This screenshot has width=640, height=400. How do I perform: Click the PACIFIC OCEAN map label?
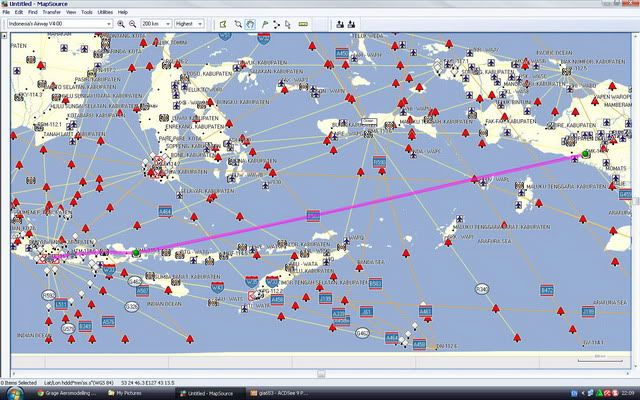coord(554,53)
